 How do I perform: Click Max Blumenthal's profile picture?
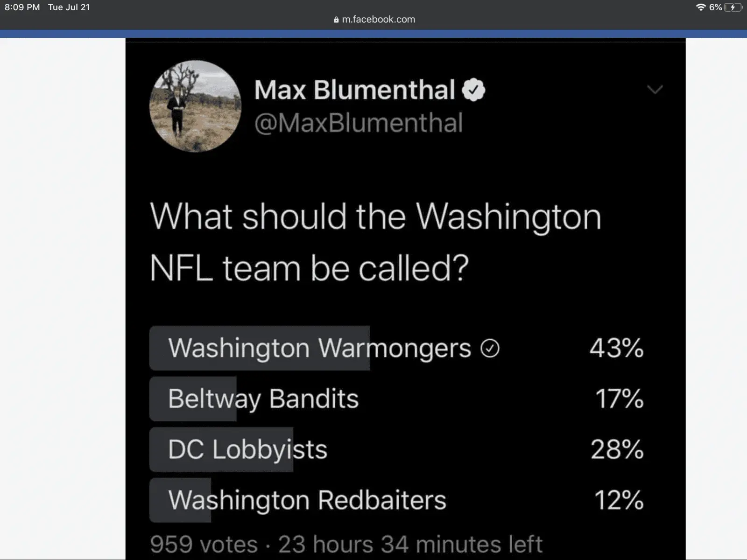click(195, 106)
